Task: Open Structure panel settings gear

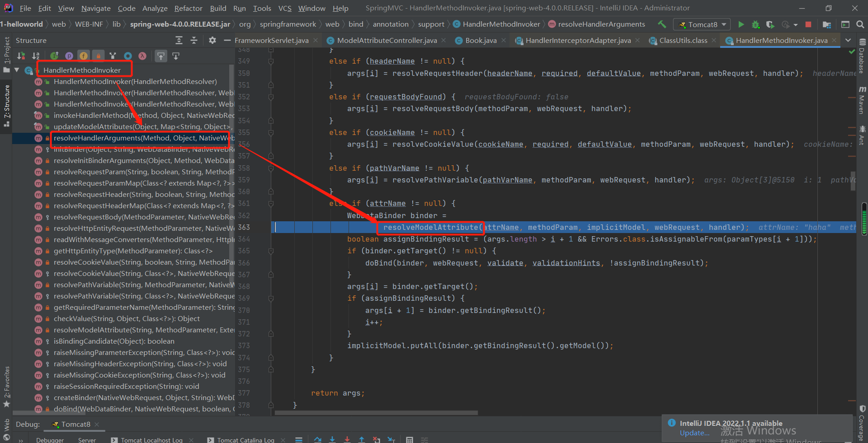Action: pyautogui.click(x=212, y=40)
